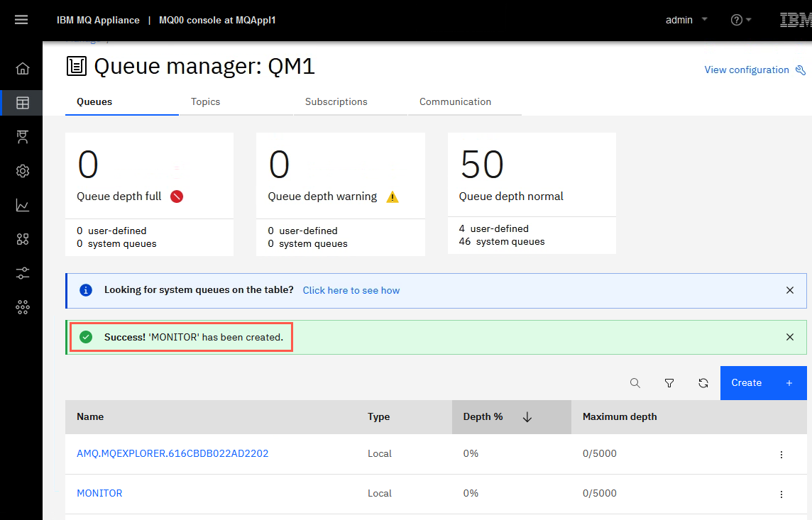Click the 0% depth in AMQ.MQEXPLORER row
Image resolution: width=812 pixels, height=520 pixels.
471,453
